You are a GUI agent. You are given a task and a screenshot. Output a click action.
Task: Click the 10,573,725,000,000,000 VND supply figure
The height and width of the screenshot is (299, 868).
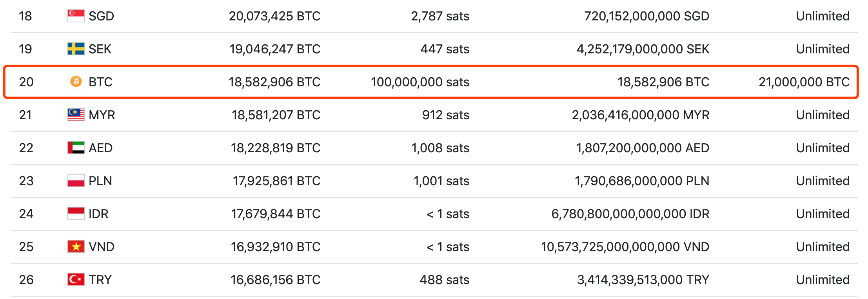click(625, 246)
